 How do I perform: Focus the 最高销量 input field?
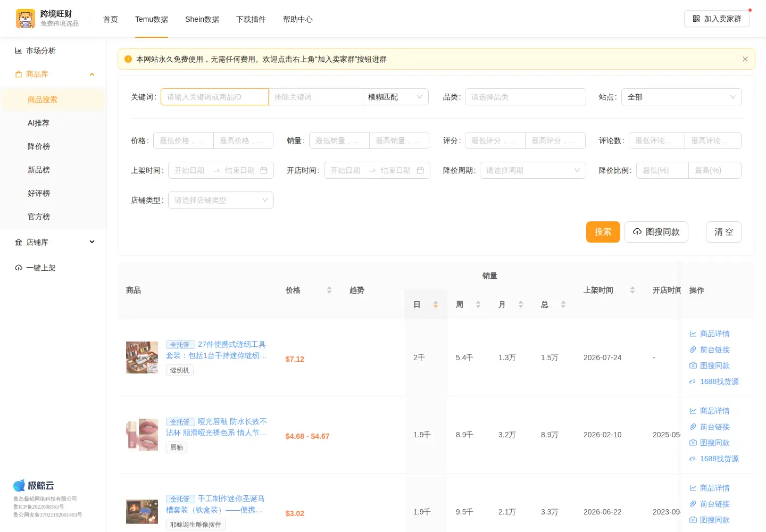(x=399, y=140)
